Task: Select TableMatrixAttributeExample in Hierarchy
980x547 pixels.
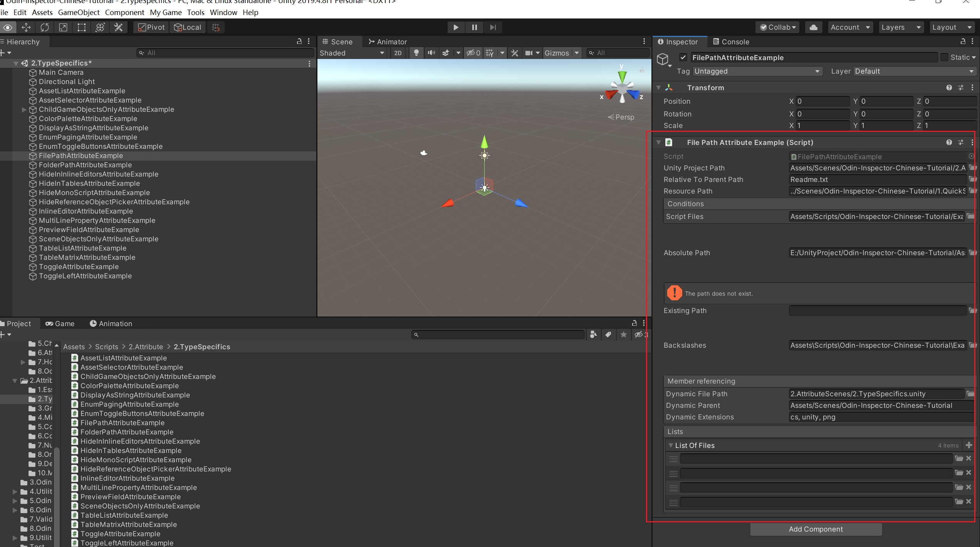Action: [x=87, y=258]
